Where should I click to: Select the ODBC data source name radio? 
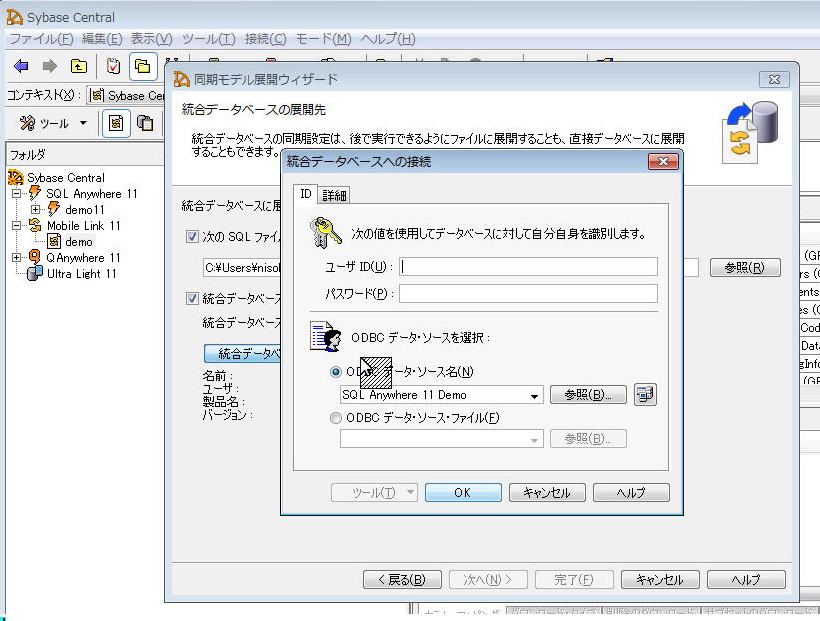(336, 372)
